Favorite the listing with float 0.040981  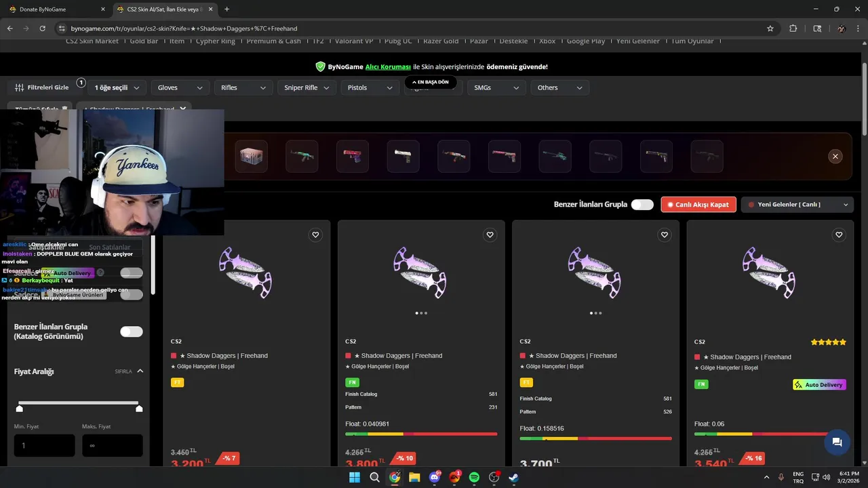(x=490, y=235)
